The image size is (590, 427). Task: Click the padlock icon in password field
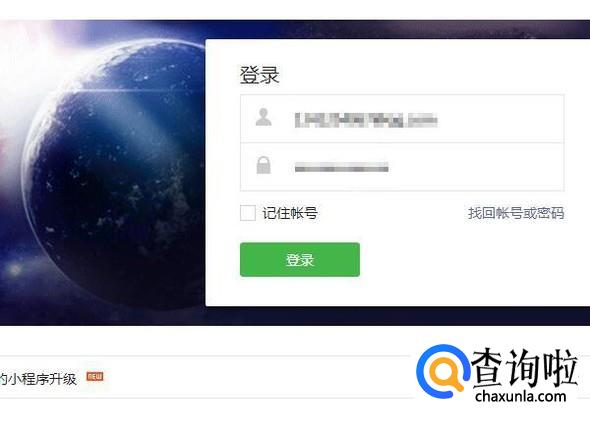[263, 165]
